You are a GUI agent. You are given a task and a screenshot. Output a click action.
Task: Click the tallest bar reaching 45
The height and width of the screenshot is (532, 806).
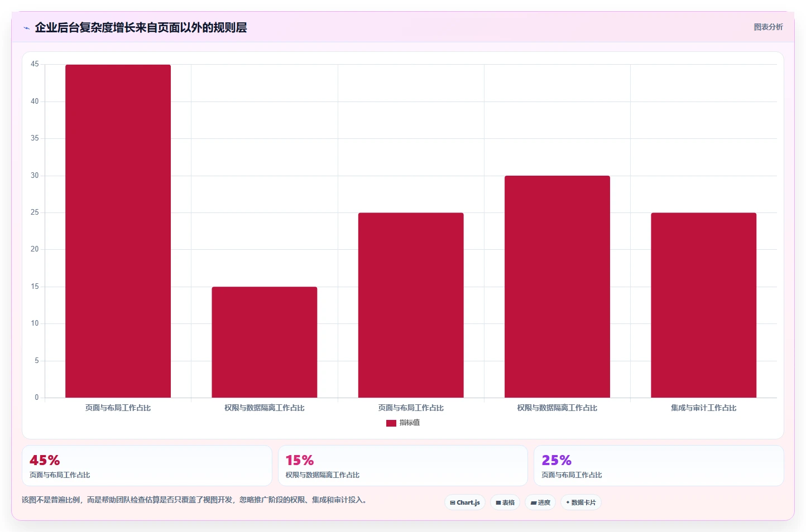pos(118,231)
